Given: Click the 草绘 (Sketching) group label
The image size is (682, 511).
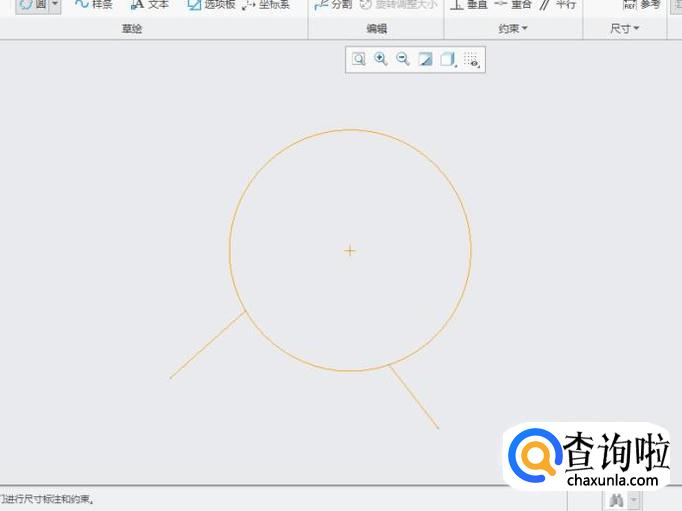Looking at the screenshot, I should click(132, 29).
